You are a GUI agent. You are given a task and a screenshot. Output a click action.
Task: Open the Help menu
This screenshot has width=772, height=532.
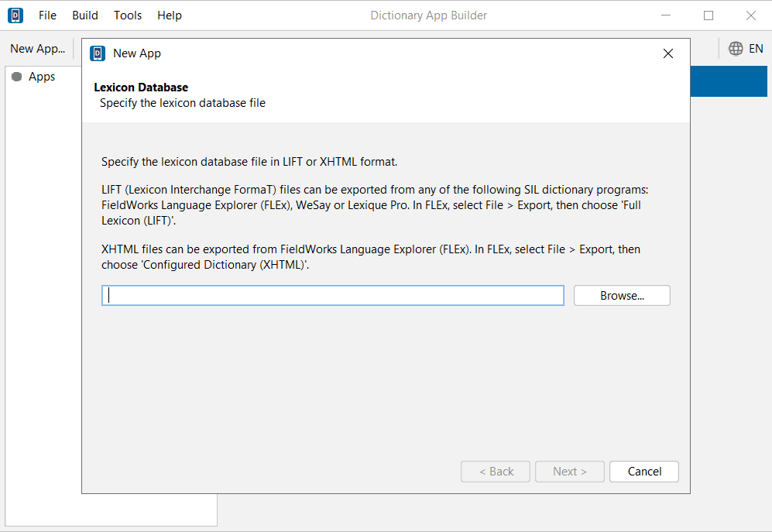click(169, 15)
